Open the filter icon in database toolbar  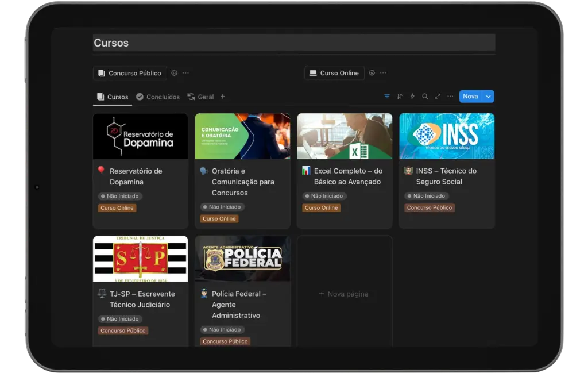coord(387,97)
